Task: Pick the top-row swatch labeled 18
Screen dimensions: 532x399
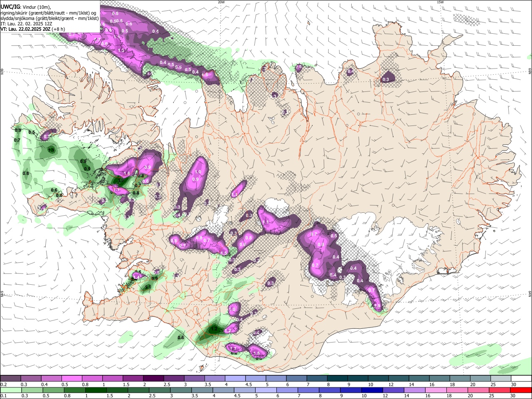Action: click(x=461, y=378)
